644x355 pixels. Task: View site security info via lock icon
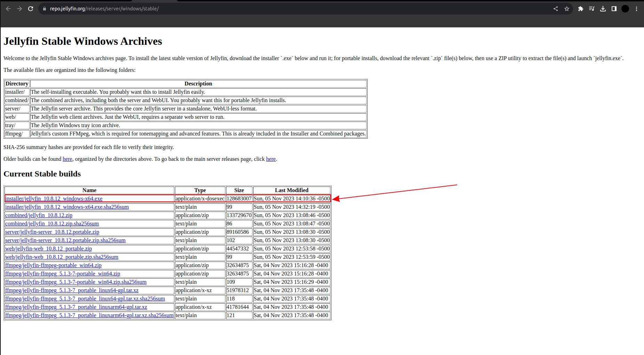tap(44, 9)
